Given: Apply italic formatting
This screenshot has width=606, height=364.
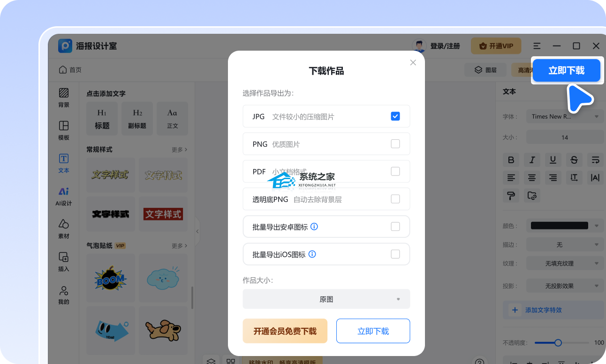Looking at the screenshot, I should (x=532, y=160).
